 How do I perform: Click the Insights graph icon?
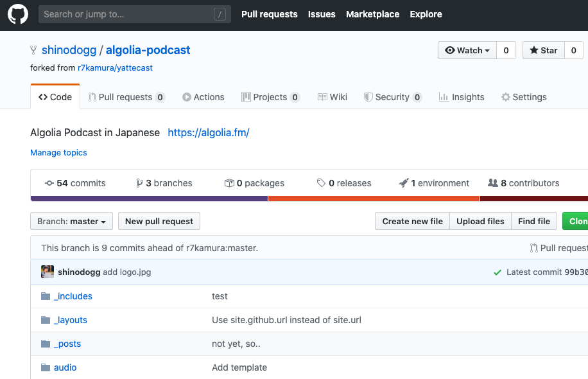pyautogui.click(x=444, y=97)
